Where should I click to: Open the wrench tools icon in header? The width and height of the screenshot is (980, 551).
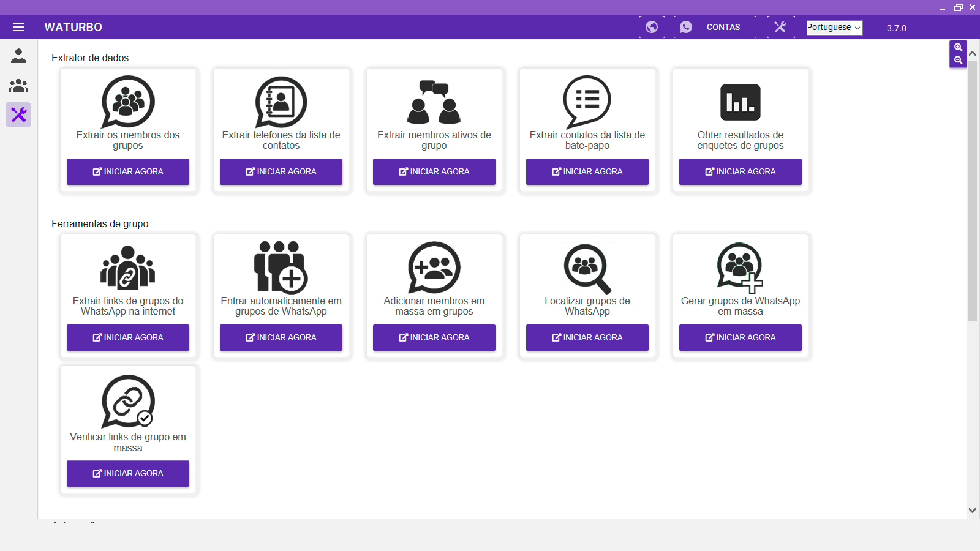[x=780, y=27]
